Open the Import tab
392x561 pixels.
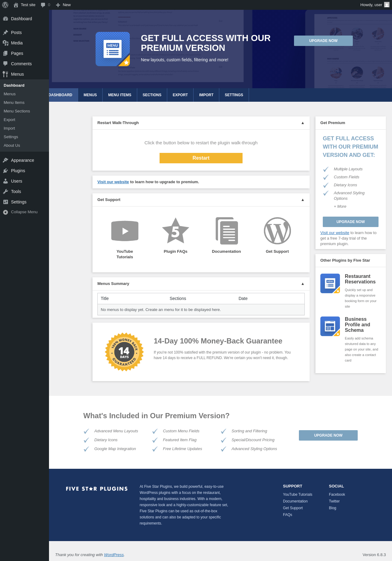[x=206, y=95]
